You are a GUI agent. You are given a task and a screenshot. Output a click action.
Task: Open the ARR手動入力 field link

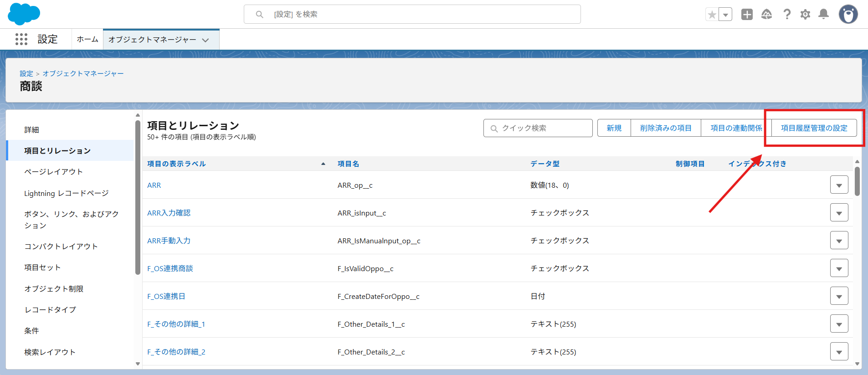coord(169,241)
